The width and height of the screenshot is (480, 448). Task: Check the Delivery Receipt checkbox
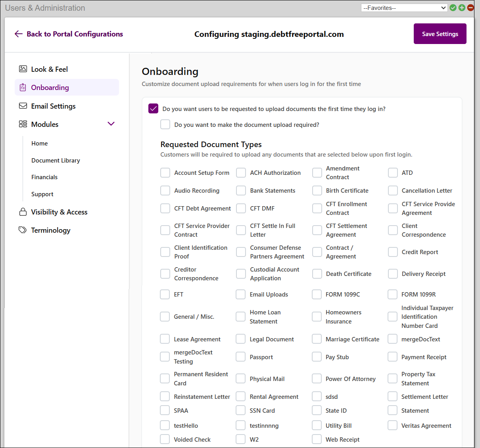(393, 274)
